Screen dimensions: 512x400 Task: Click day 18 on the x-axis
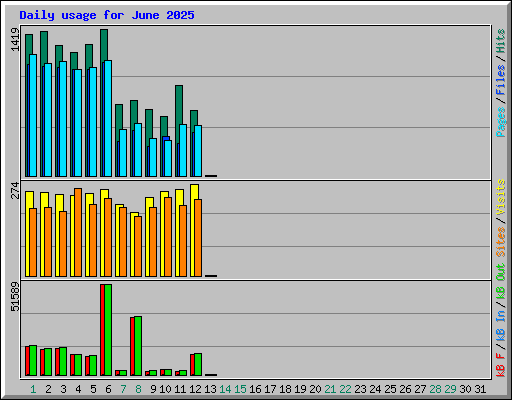(285, 389)
